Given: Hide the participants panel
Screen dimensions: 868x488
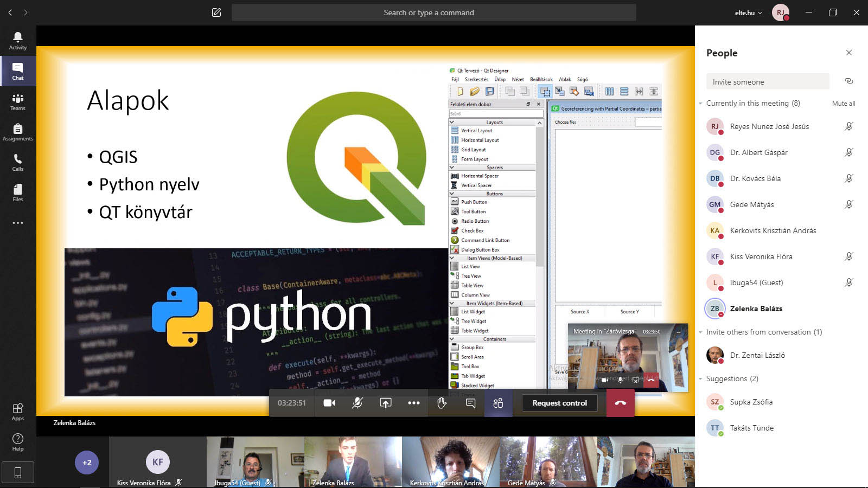Looking at the screenshot, I should point(498,403).
